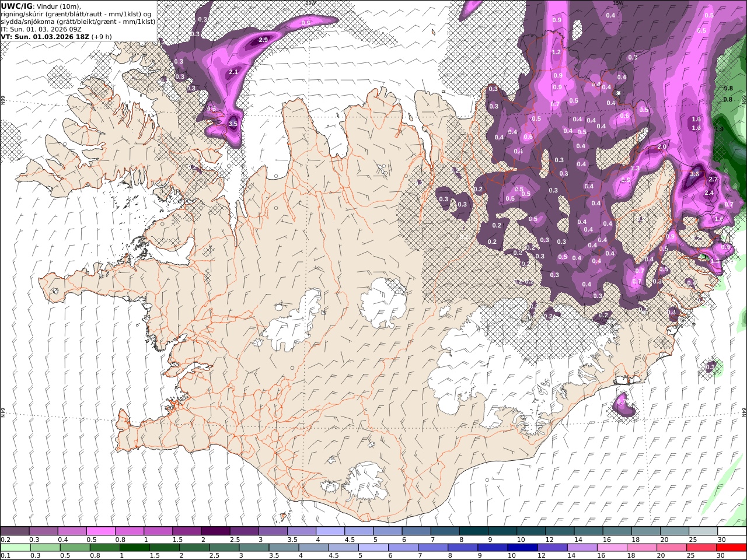This screenshot has height=560, width=747.
Task: Click the 'Vindur (10m)' label in the header
Action: [x=60, y=6]
